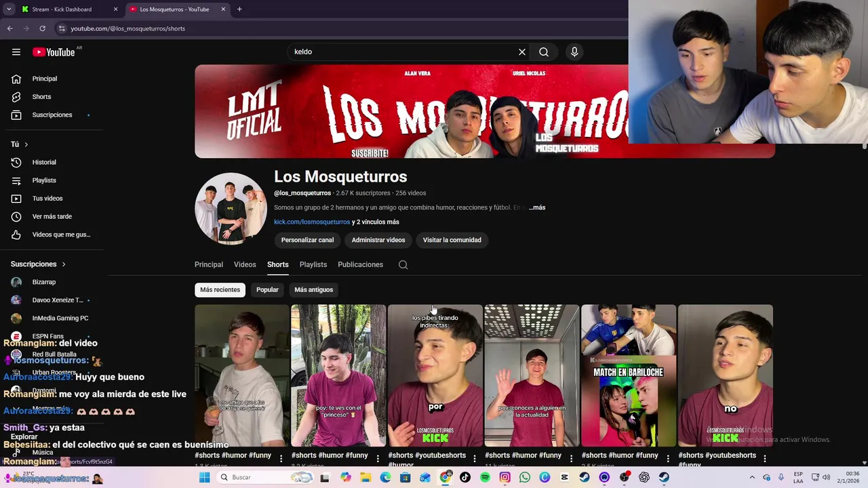This screenshot has height=488, width=868.
Task: Switch to Stream - Kick Dashboard browser tab
Action: [x=69, y=9]
